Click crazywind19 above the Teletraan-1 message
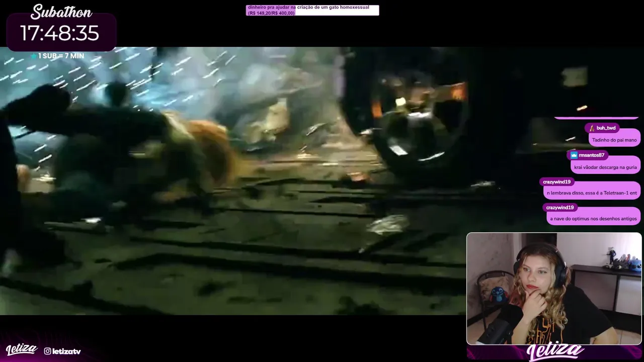This screenshot has height=362, width=644. coord(556,182)
